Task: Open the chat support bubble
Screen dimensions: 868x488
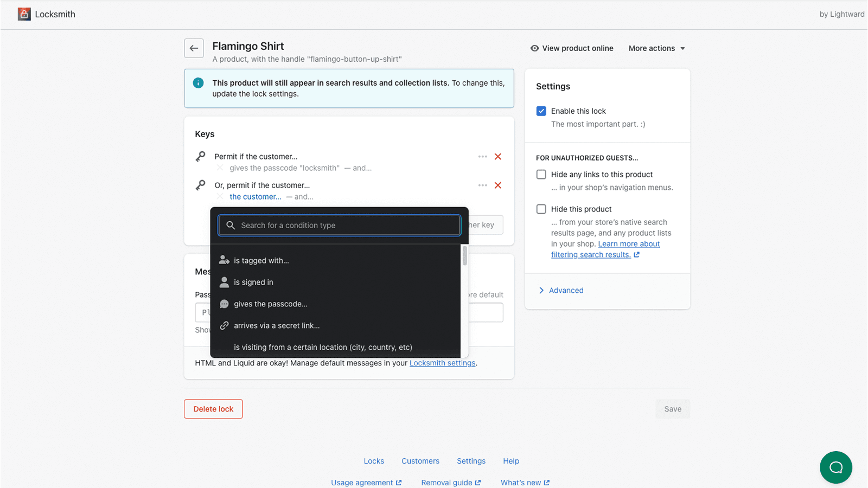Action: (836, 467)
